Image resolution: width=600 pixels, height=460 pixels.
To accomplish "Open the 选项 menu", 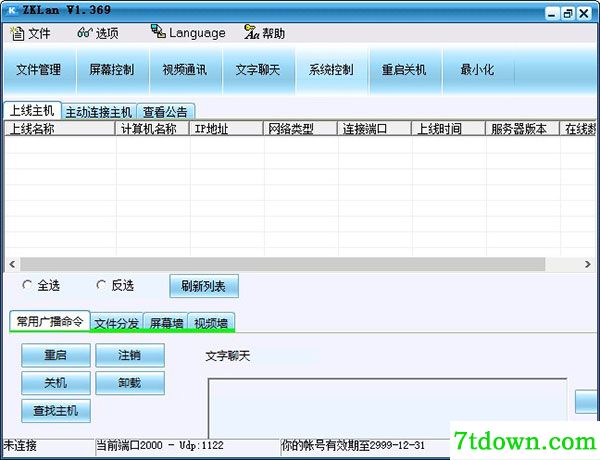I will [x=98, y=33].
